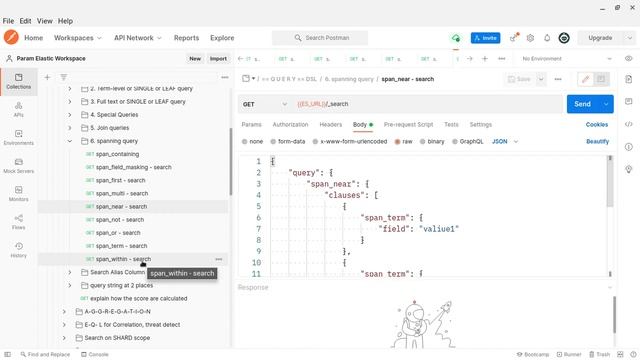The width and height of the screenshot is (640, 360).
Task: Click the comment mode icon beside pencil
Action: (601, 79)
